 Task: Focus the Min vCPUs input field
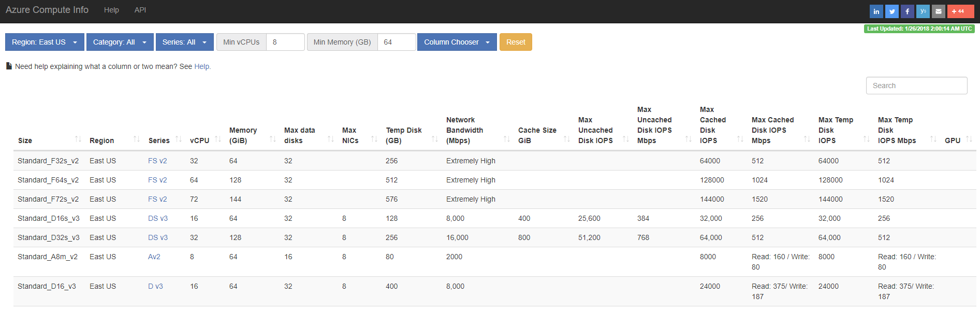coord(285,42)
